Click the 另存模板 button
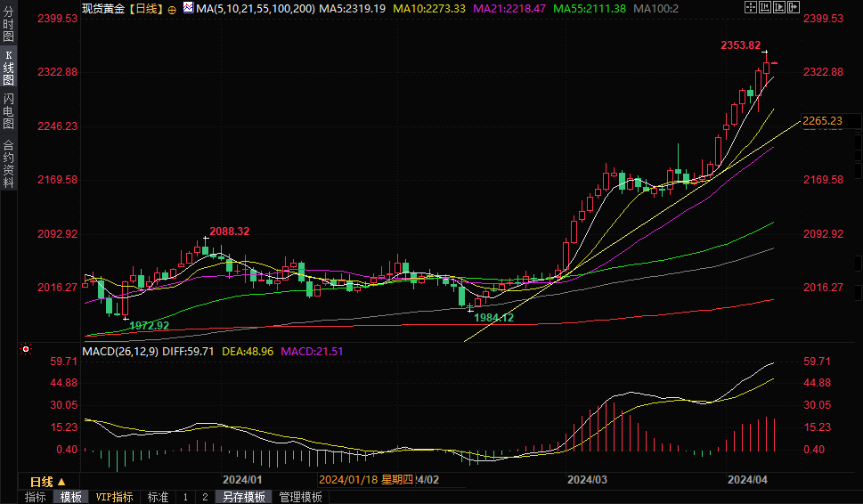Image resolution: width=863 pixels, height=504 pixels. [244, 497]
